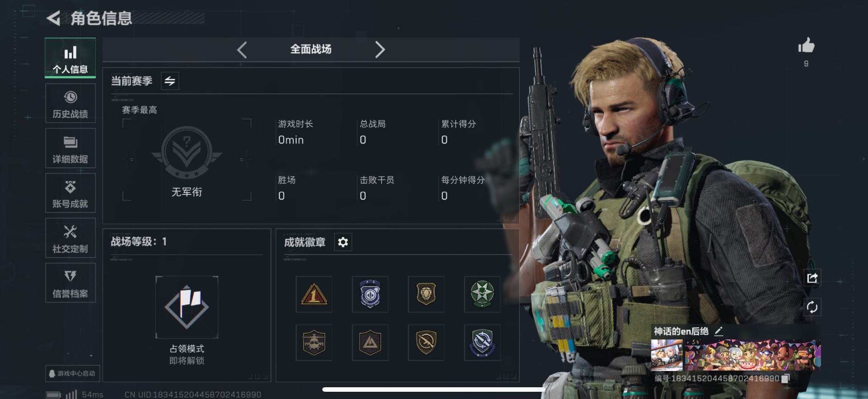868x399 pixels.
Task: Tap the thumbs-up like icon
Action: pyautogui.click(x=806, y=46)
